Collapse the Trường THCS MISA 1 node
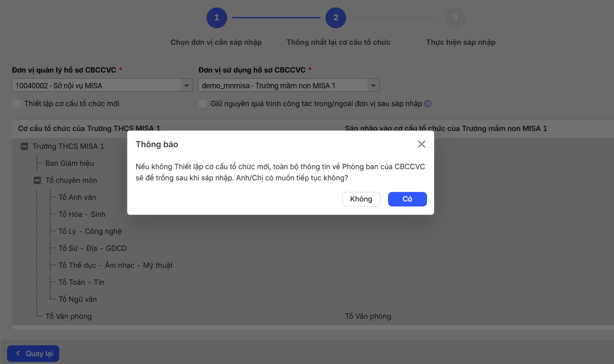The width and height of the screenshot is (614, 364). pyautogui.click(x=24, y=146)
